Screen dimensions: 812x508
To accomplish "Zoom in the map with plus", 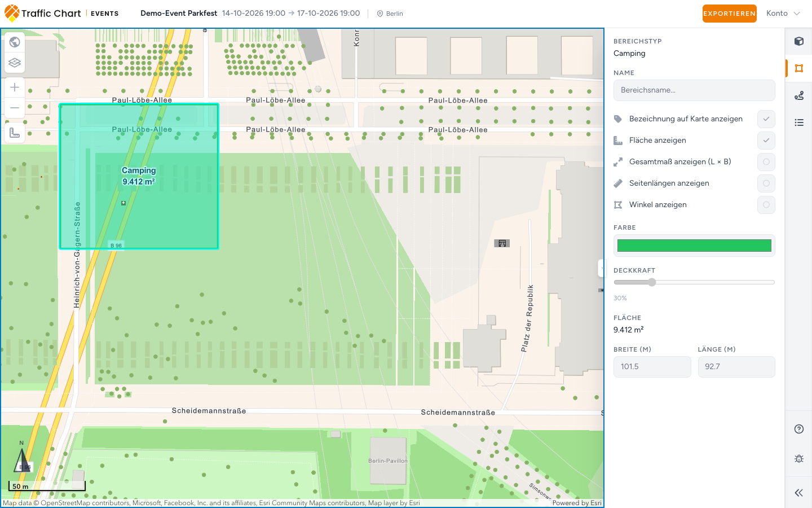I will pos(15,87).
